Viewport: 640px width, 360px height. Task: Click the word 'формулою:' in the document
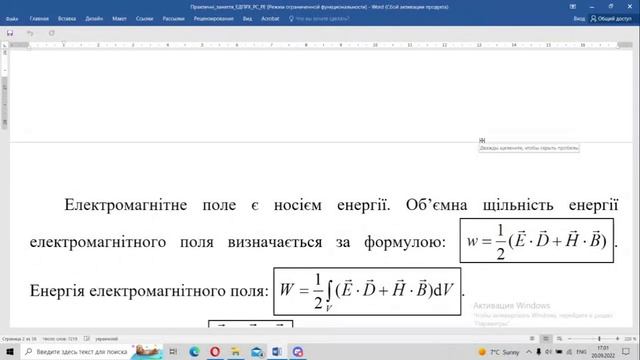coord(405,242)
